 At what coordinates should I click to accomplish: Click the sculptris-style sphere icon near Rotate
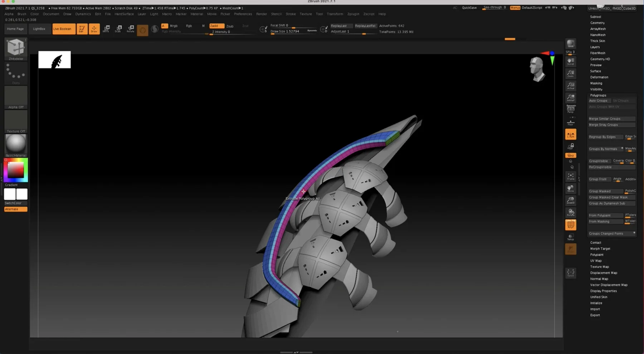(142, 30)
